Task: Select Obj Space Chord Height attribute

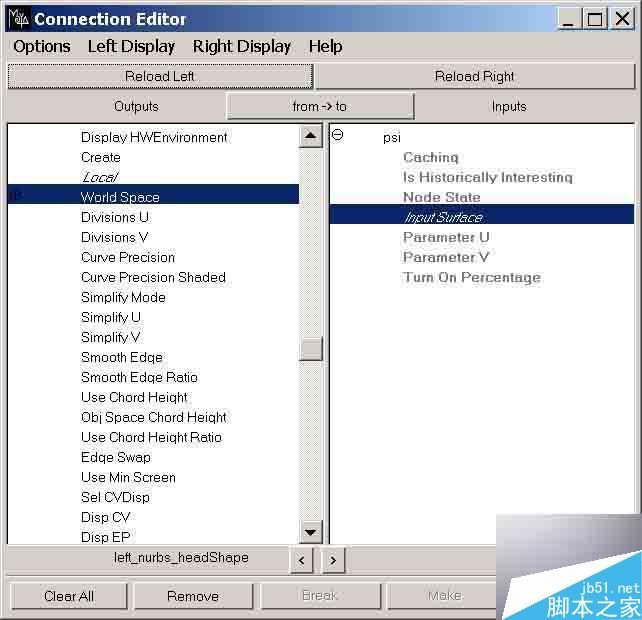Action: (154, 417)
